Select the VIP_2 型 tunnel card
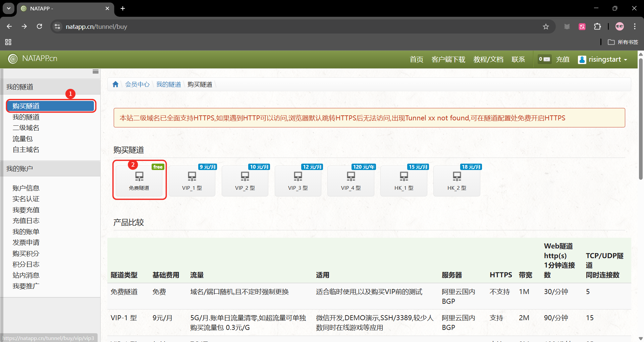Screen dimensions: 644x342 point(245,181)
